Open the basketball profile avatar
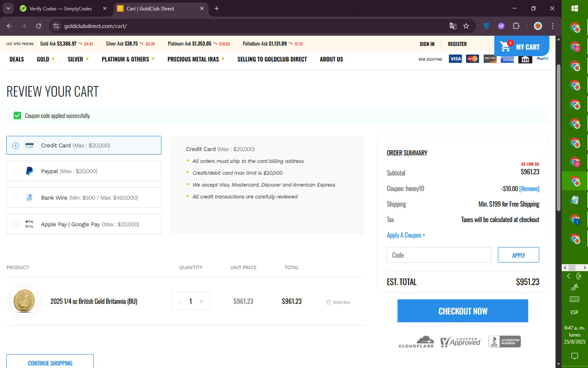The image size is (588, 368). tap(538, 26)
